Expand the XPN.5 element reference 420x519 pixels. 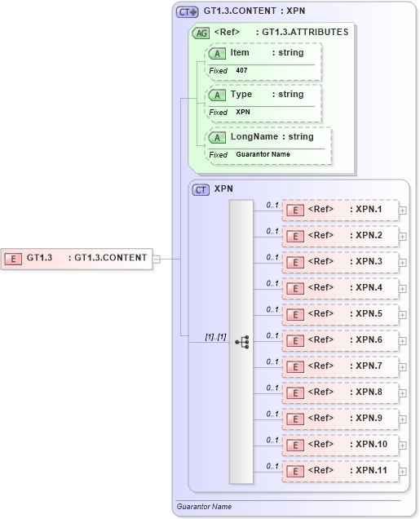pos(402,315)
